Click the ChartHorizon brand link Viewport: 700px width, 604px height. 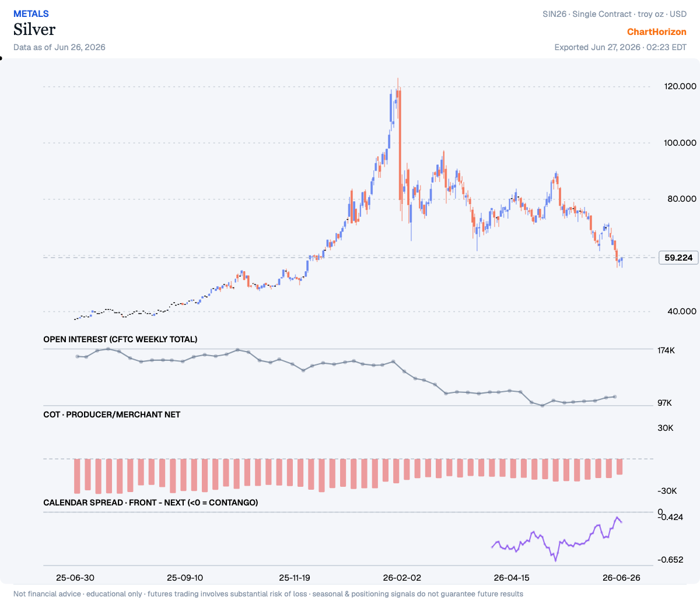click(657, 31)
